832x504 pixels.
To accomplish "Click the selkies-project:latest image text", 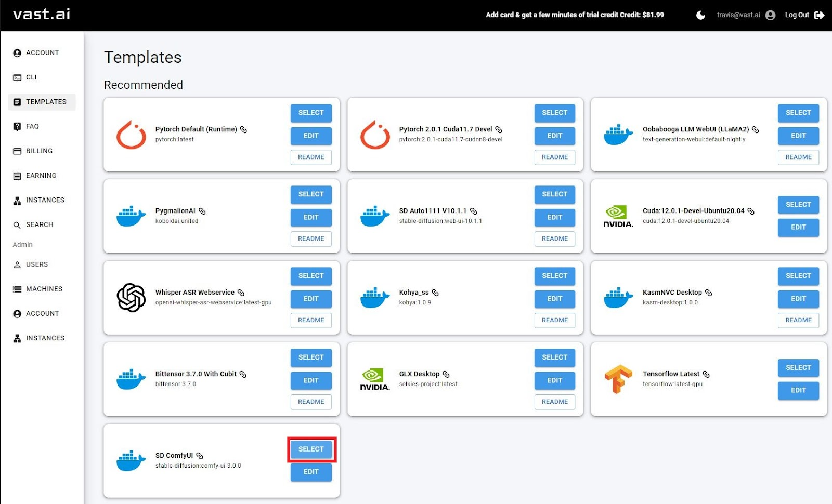I will coord(428,384).
